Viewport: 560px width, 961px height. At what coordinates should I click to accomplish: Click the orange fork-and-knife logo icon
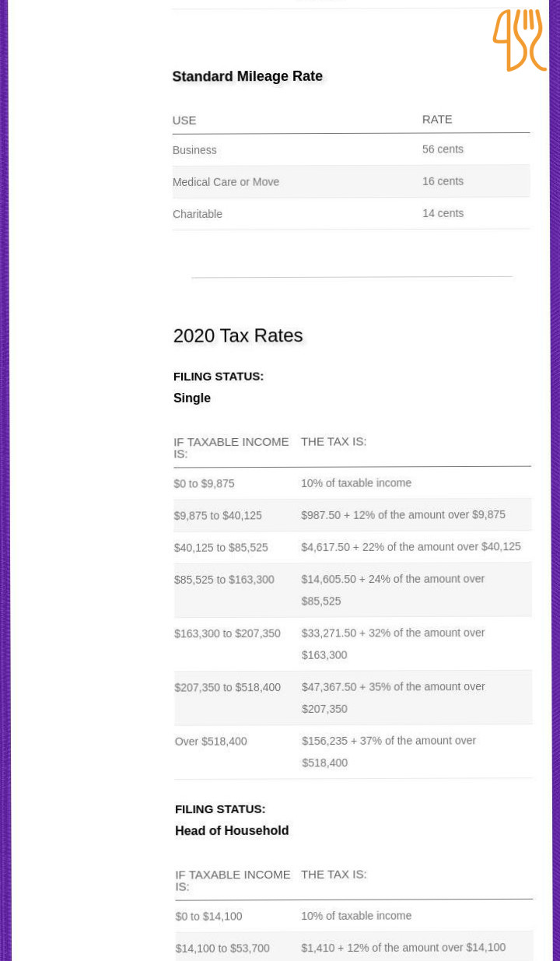click(519, 40)
